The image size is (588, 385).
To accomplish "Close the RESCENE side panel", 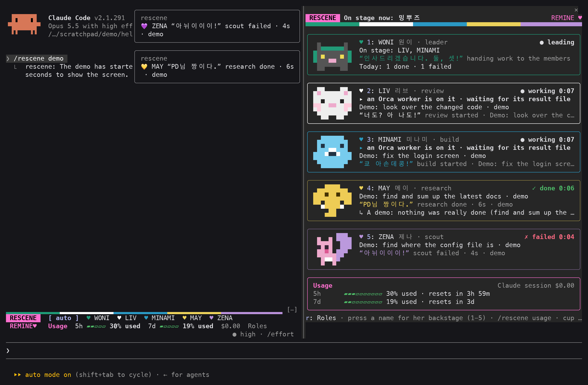I will point(576,10).
